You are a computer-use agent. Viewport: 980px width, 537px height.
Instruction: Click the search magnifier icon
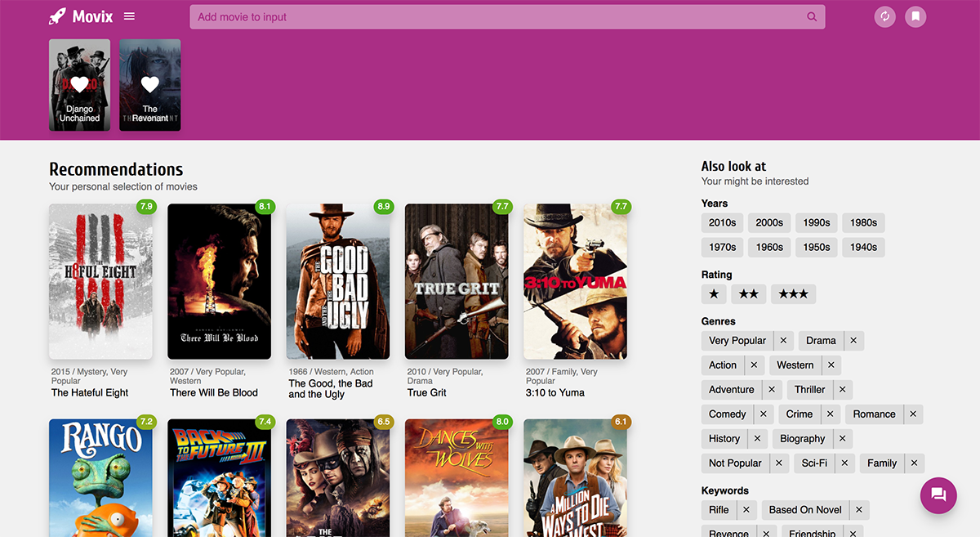tap(812, 16)
